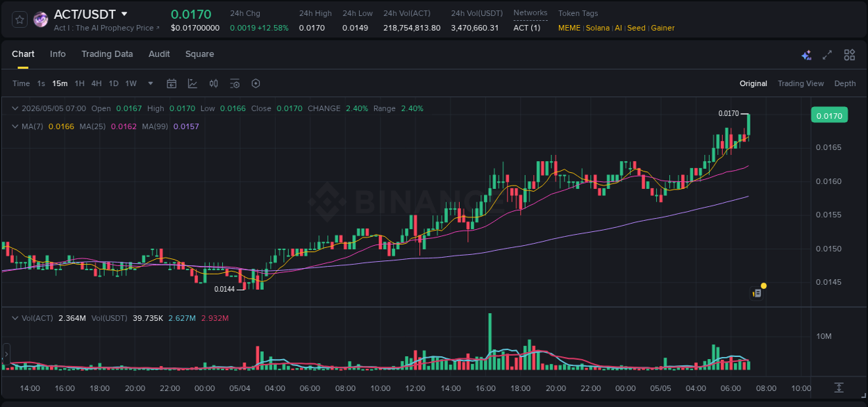Click the ACT token logo icon

pos(41,20)
